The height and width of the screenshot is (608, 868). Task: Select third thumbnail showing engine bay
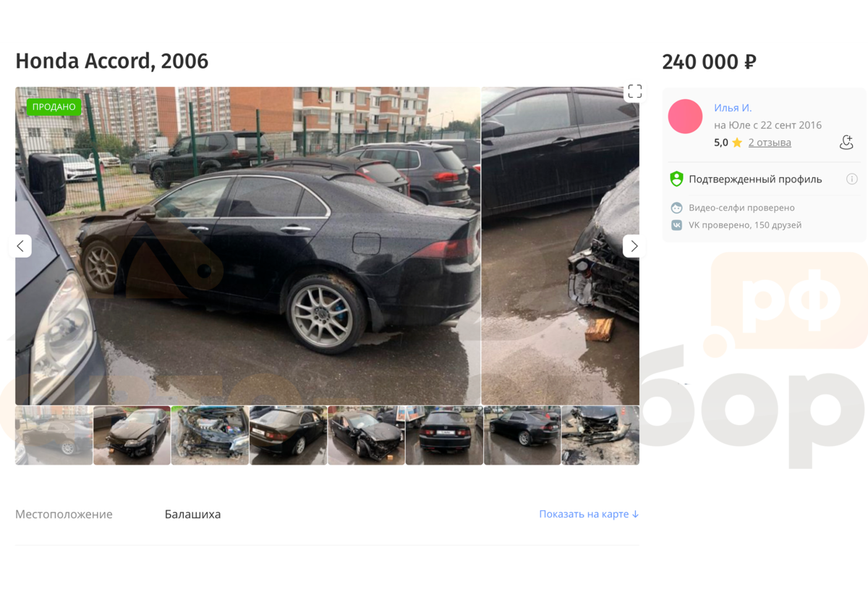(210, 435)
